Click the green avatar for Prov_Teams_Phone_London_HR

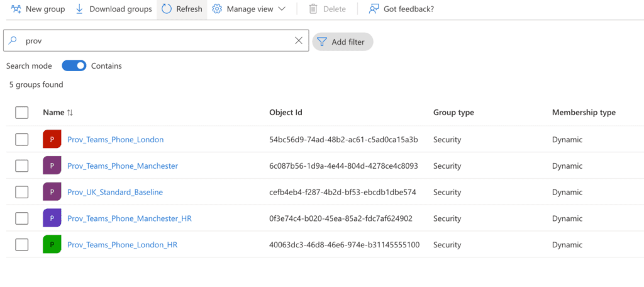(x=52, y=245)
